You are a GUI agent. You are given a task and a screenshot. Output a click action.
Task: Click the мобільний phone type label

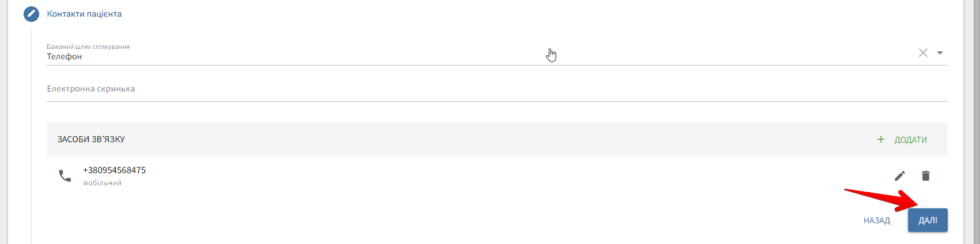pyautogui.click(x=102, y=183)
